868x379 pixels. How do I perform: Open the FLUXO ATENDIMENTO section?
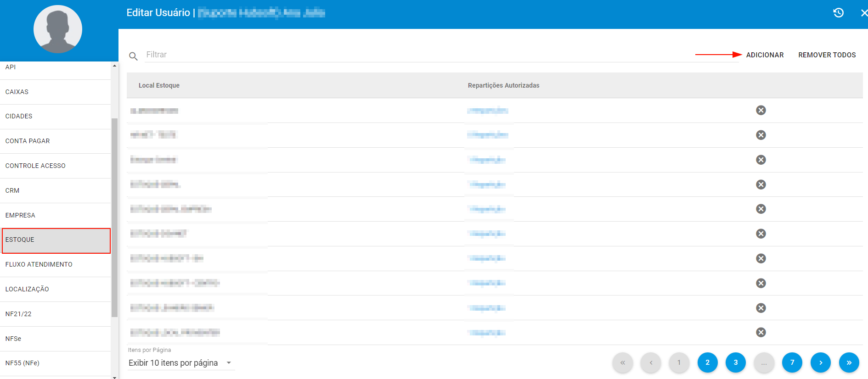pyautogui.click(x=56, y=265)
